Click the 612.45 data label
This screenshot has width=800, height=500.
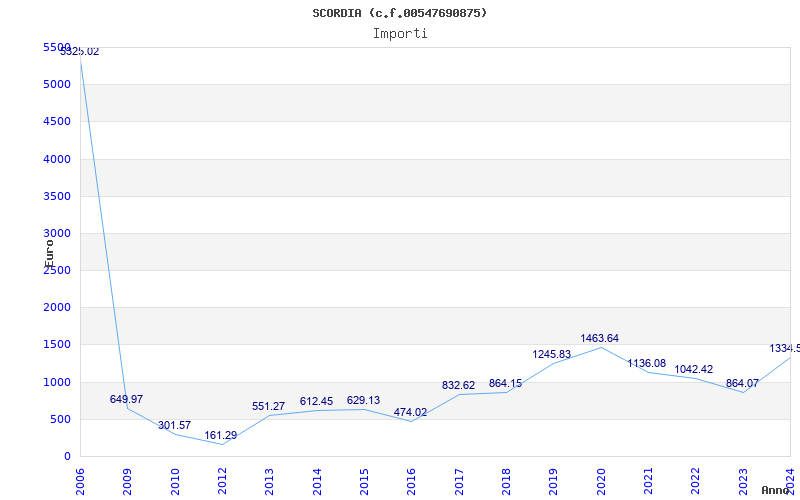pos(316,402)
